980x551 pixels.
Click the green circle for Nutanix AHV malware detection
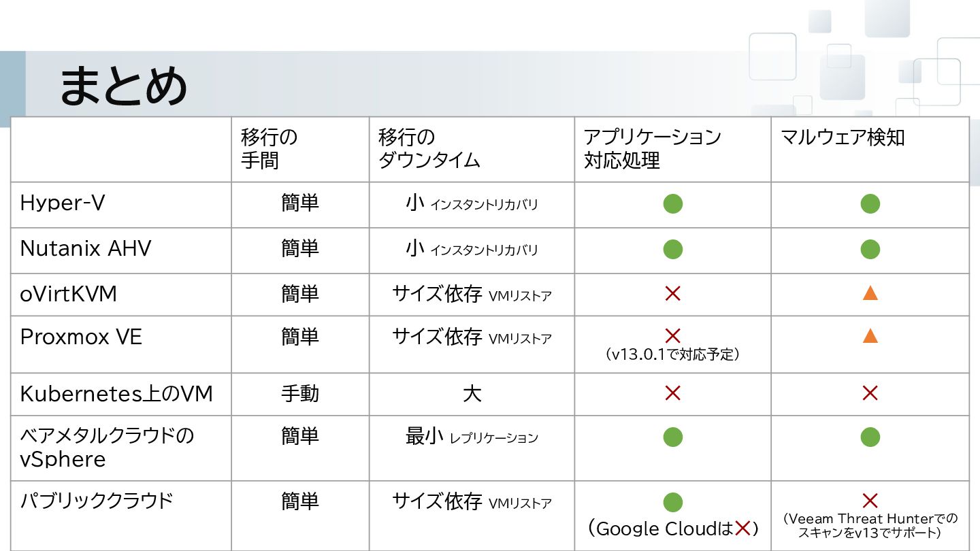point(870,249)
